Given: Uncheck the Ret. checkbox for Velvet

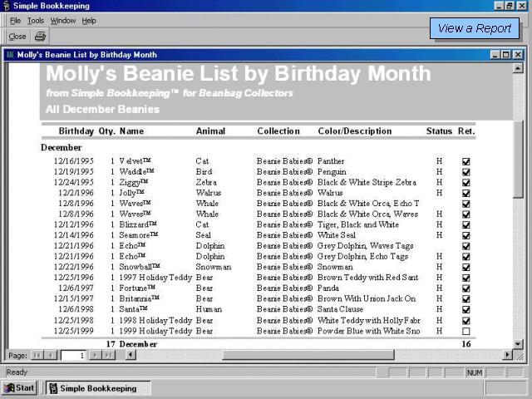Looking at the screenshot, I should pyautogui.click(x=466, y=161).
